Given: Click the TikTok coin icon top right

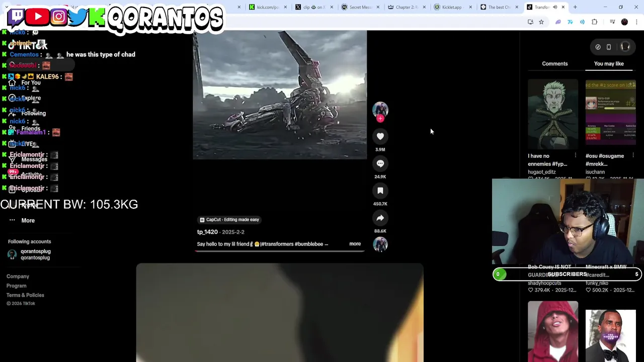Looking at the screenshot, I should pos(598,47).
